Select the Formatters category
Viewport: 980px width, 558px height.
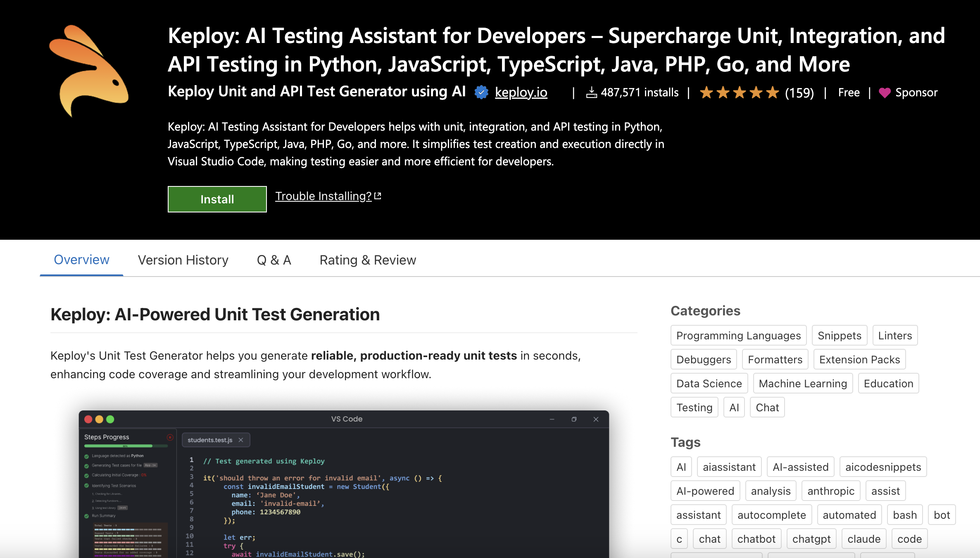pyautogui.click(x=775, y=360)
